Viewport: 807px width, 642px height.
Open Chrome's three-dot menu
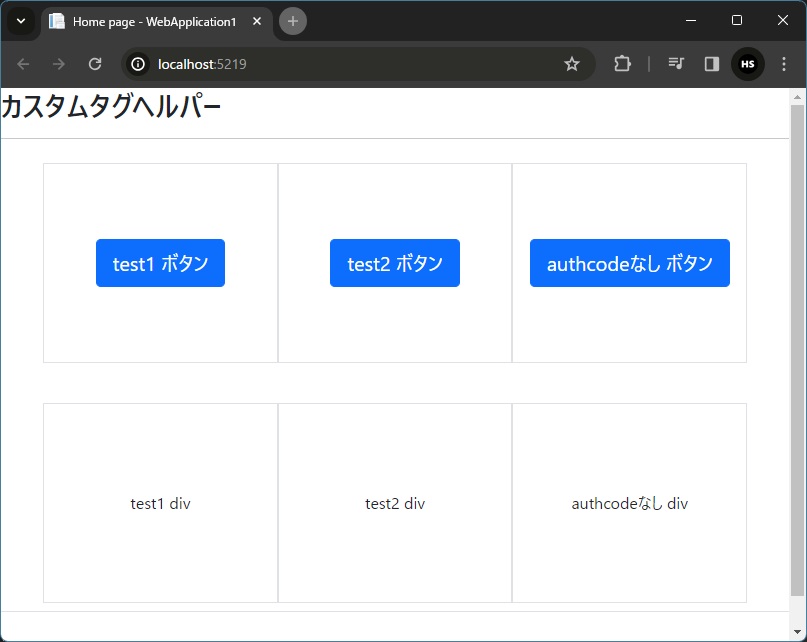[x=784, y=64]
